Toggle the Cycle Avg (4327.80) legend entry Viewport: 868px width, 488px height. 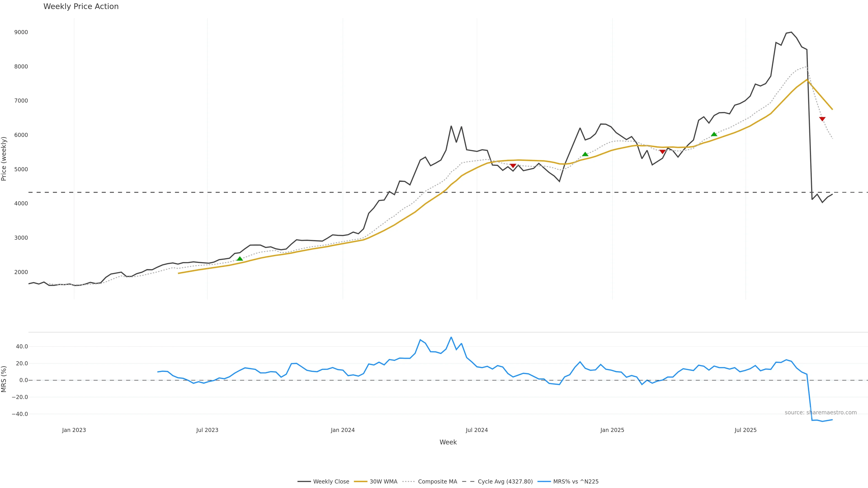click(x=505, y=482)
